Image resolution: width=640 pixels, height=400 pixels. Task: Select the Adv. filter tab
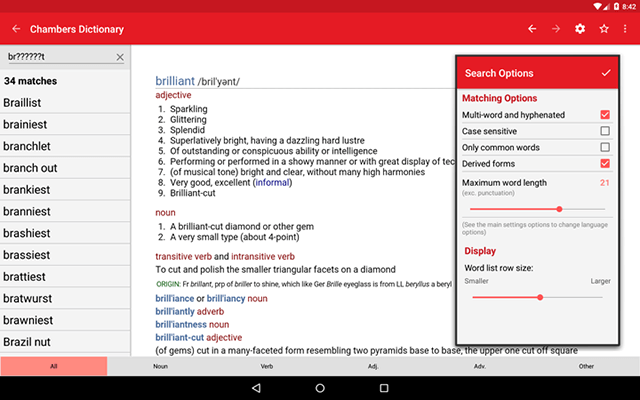tap(480, 366)
